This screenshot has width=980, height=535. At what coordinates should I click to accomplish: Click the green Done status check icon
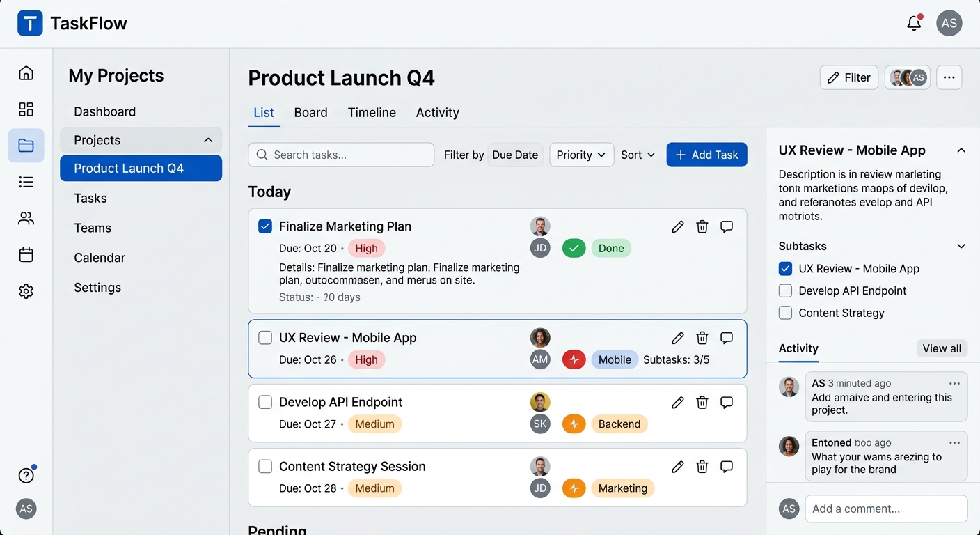tap(574, 248)
